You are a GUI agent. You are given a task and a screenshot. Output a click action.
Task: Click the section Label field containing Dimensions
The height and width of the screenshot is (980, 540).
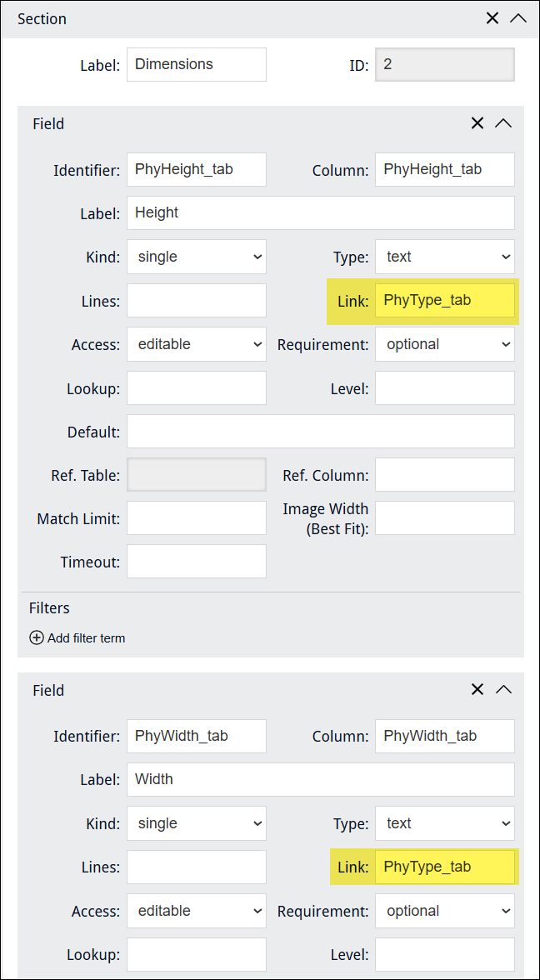[x=197, y=64]
